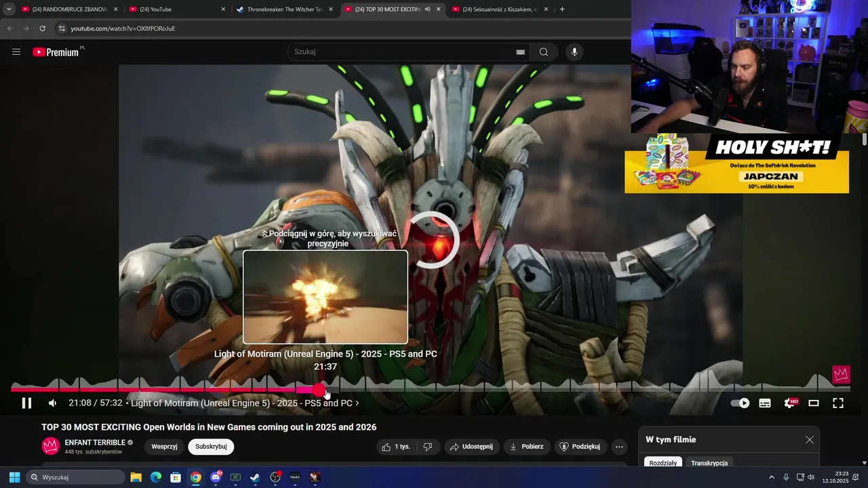Open the clock showing 23:23 12.10.2025
The width and height of the screenshot is (868, 488).
(x=835, y=477)
